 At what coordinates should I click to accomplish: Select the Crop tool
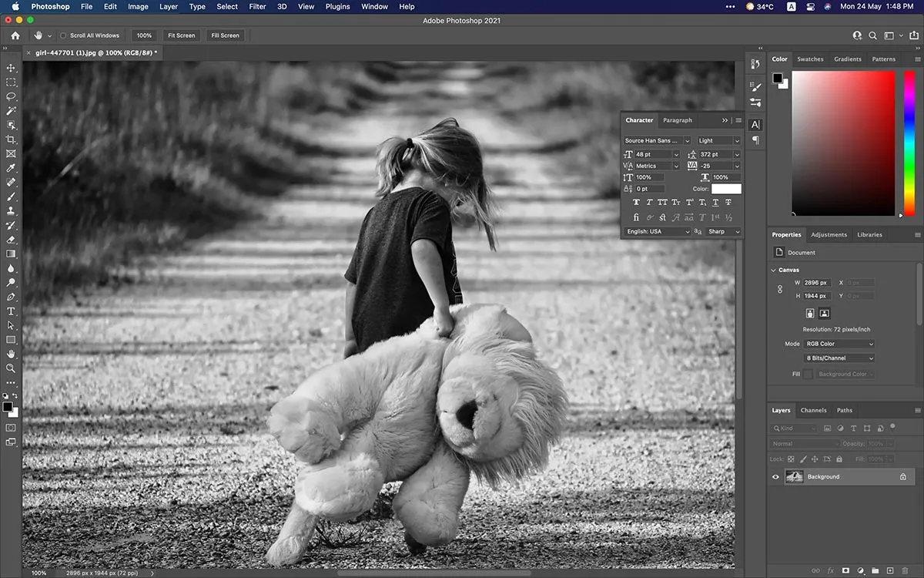[11, 139]
